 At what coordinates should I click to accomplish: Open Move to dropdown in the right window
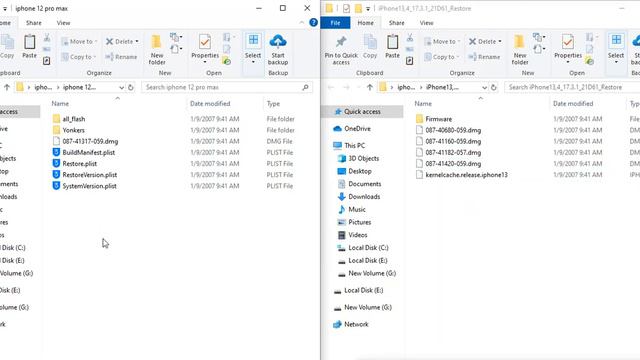[x=442, y=41]
